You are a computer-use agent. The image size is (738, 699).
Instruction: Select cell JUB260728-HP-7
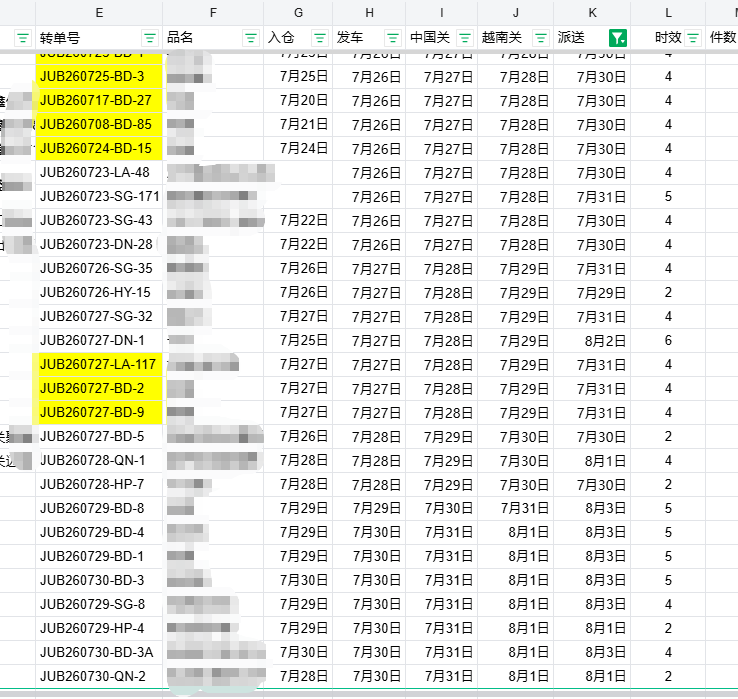pos(99,484)
